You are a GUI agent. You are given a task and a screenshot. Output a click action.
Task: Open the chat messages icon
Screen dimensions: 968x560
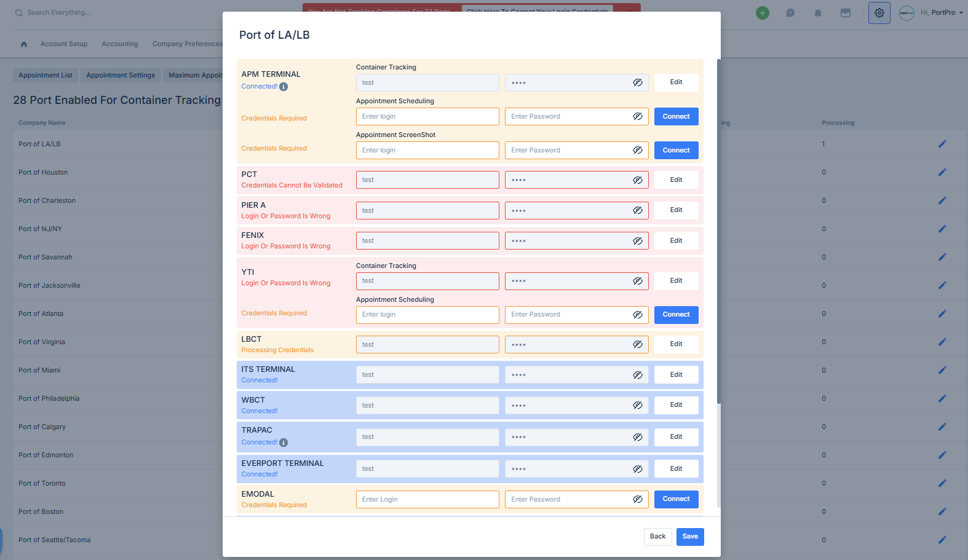pyautogui.click(x=790, y=13)
